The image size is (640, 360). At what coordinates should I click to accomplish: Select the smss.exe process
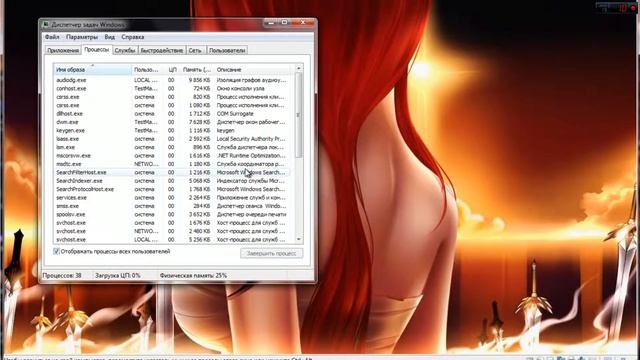coord(172,206)
